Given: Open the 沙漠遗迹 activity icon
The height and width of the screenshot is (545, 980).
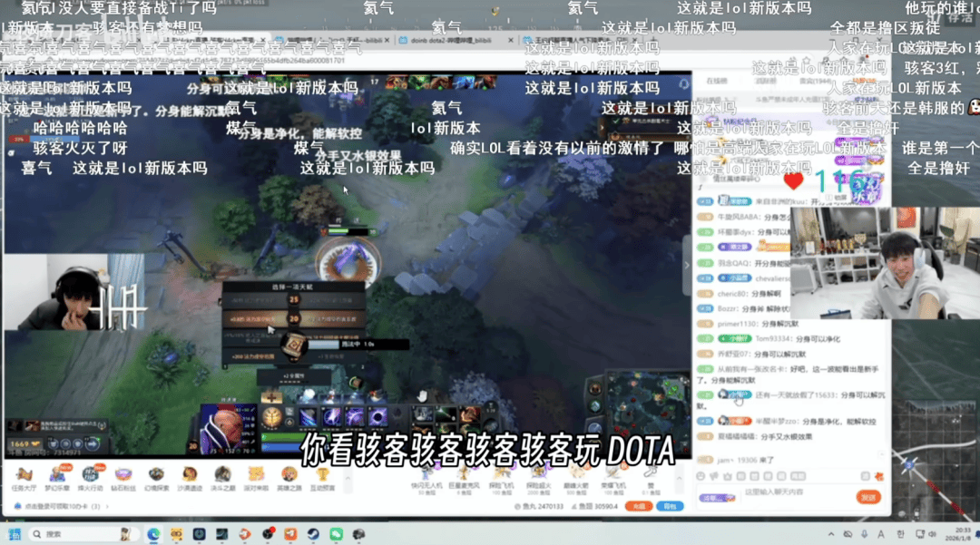Looking at the screenshot, I should [x=189, y=476].
